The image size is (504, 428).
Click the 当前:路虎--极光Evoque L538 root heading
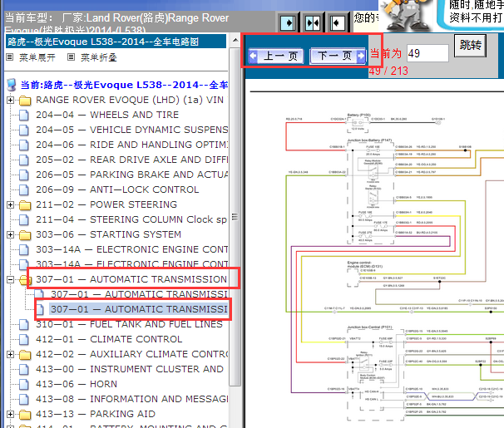coord(124,85)
